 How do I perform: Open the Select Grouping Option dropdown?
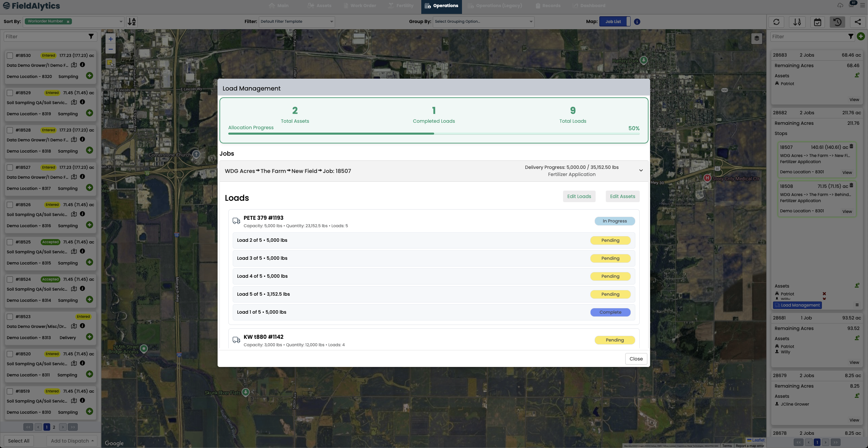click(x=483, y=22)
